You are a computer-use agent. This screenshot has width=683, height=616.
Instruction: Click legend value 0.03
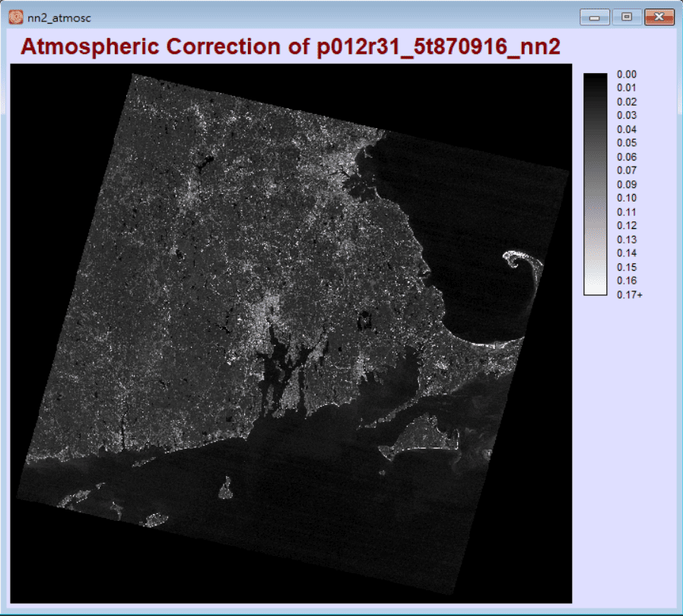(627, 115)
